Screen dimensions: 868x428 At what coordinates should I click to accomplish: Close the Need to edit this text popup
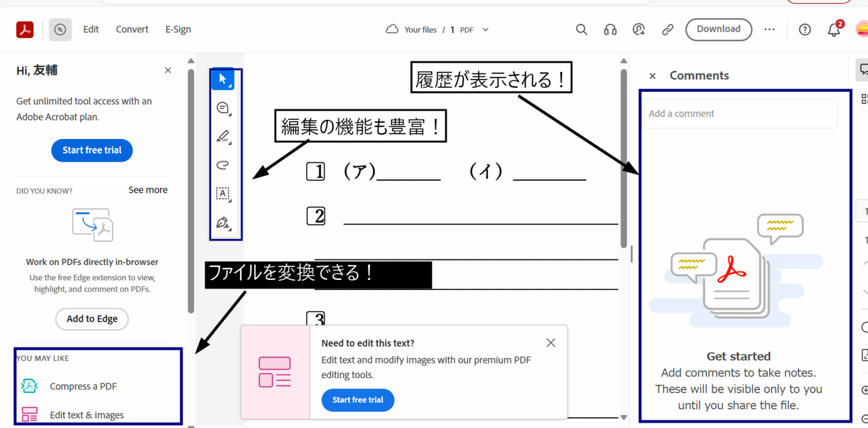point(551,343)
